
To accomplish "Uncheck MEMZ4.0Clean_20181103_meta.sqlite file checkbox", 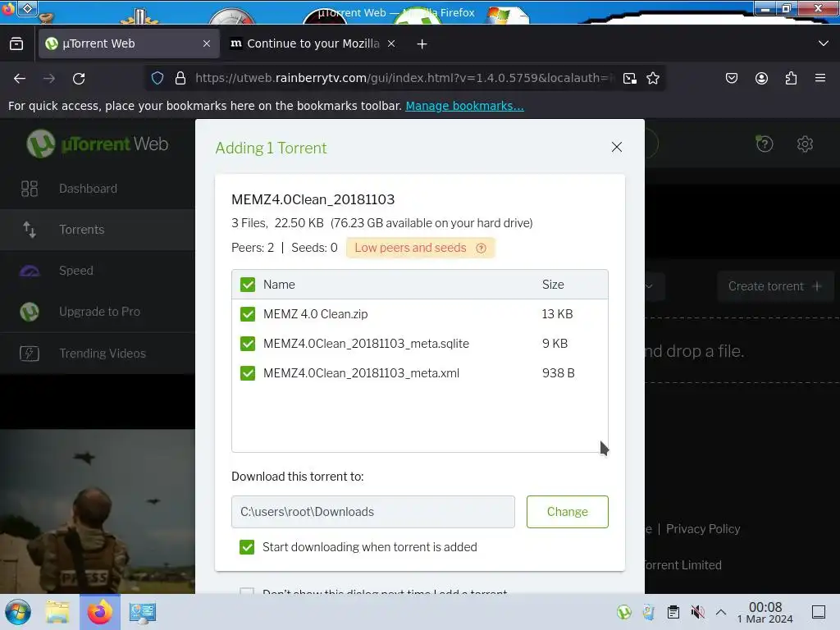I will (248, 344).
